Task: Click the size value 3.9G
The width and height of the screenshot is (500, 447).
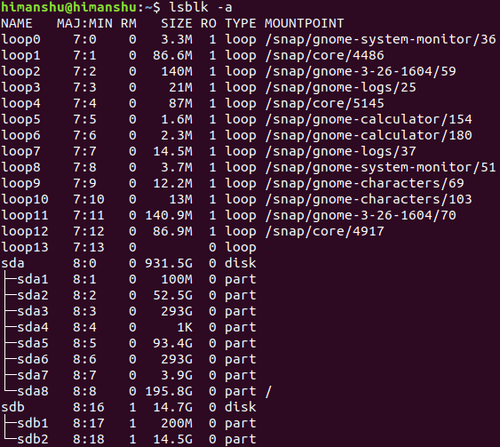Action: [x=177, y=375]
